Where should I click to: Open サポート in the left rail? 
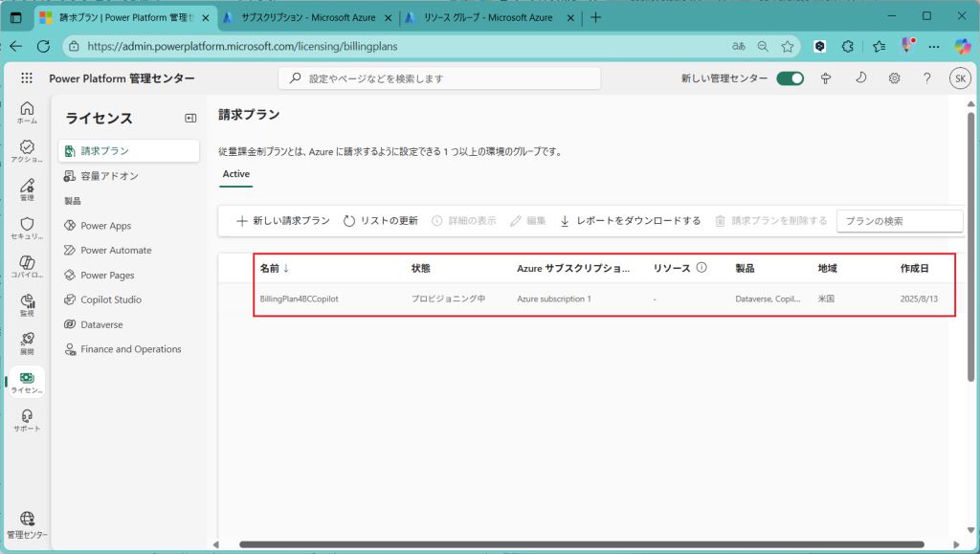(27, 420)
